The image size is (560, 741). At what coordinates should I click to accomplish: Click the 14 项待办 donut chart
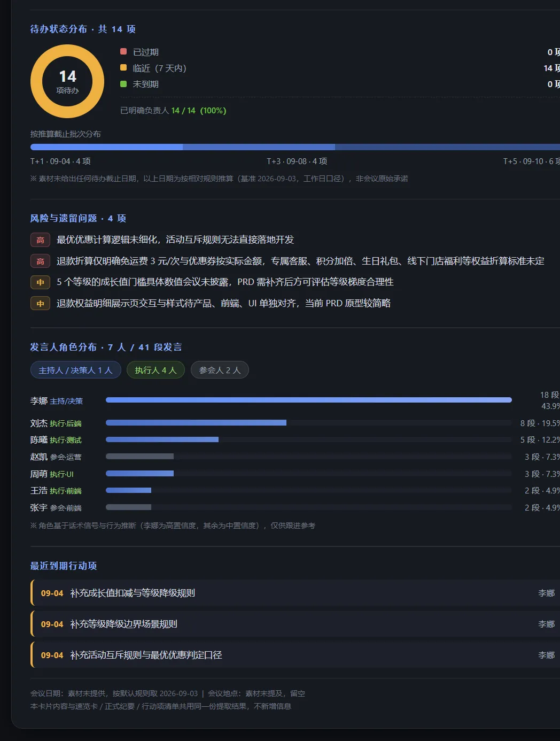pyautogui.click(x=67, y=81)
